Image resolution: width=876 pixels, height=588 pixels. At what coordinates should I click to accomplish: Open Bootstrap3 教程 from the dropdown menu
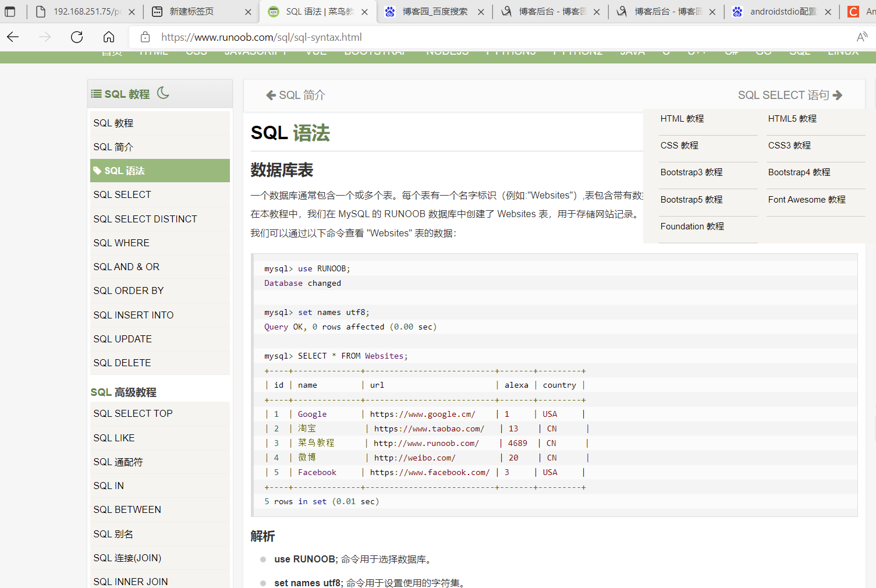coord(691,172)
